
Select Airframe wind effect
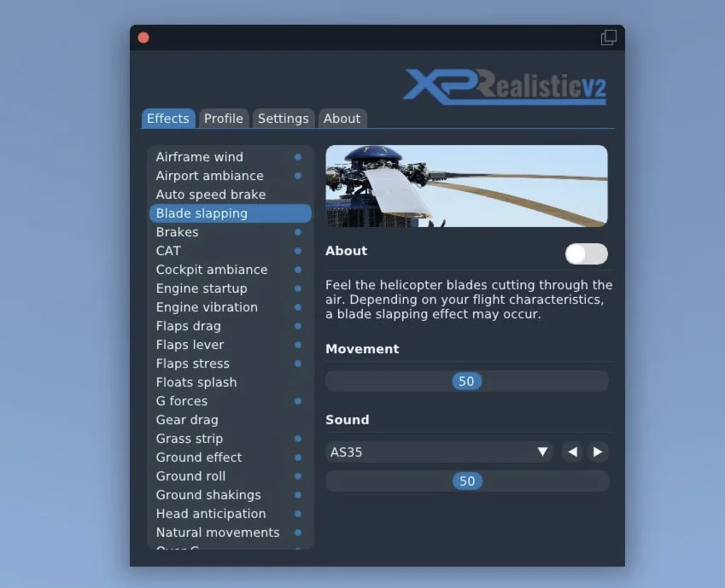pos(231,157)
